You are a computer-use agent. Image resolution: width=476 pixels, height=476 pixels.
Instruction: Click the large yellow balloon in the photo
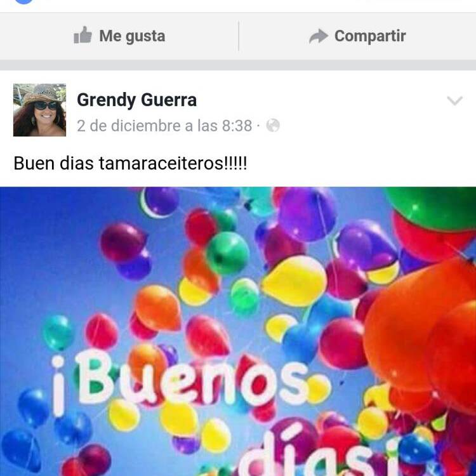tap(294, 281)
